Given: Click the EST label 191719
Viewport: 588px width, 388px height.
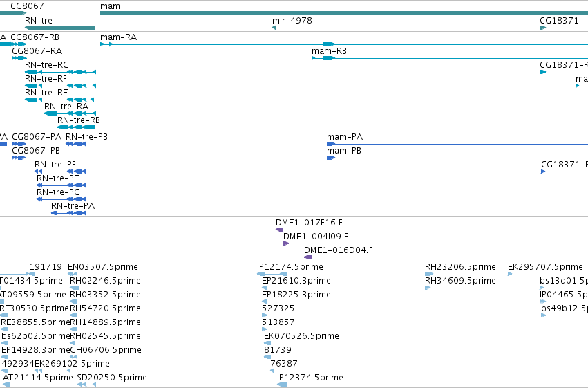Looking at the screenshot, I should pos(46,267).
